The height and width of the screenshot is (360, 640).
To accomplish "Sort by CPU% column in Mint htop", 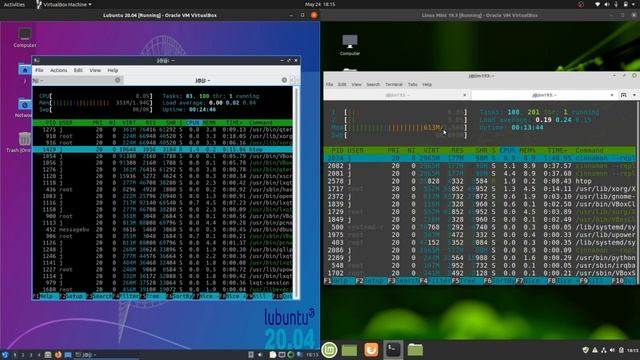I will coord(507,150).
